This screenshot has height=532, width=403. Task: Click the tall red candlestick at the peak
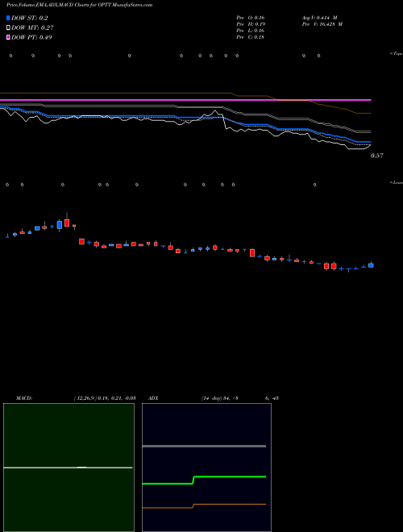tap(67, 221)
